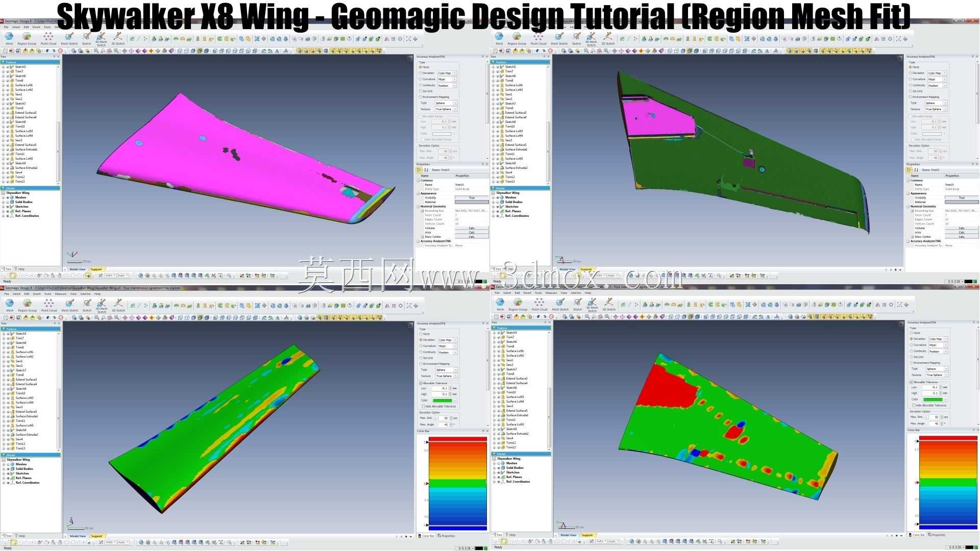980x551 pixels.
Task: Open Position continuity dropdown in bottom-left window
Action: tap(448, 352)
